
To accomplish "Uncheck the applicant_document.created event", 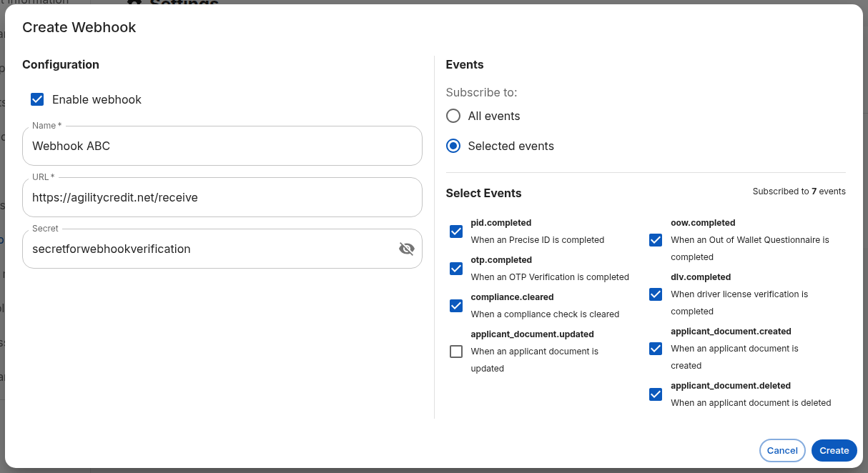I will point(656,349).
